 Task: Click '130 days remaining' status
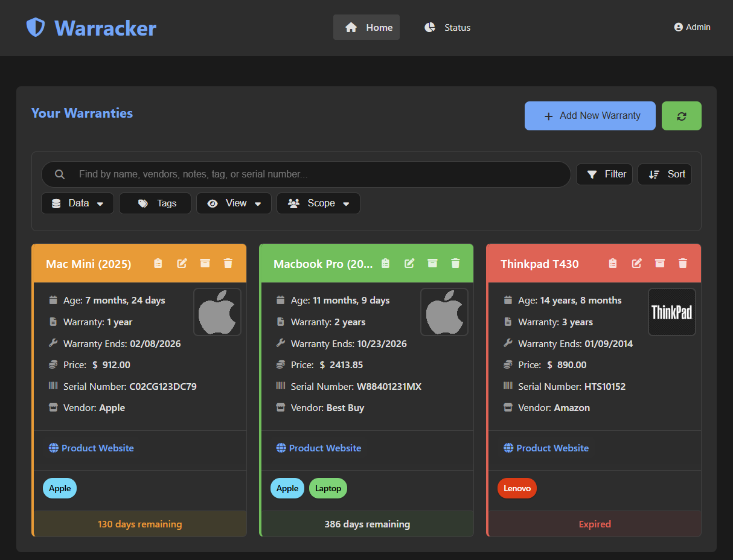[140, 524]
